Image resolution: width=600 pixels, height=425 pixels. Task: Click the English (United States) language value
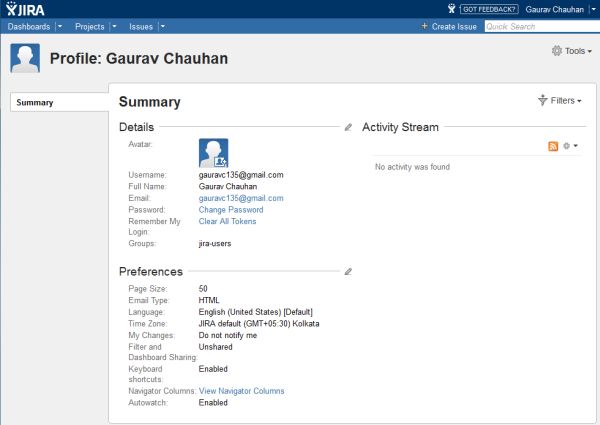pyautogui.click(x=256, y=312)
